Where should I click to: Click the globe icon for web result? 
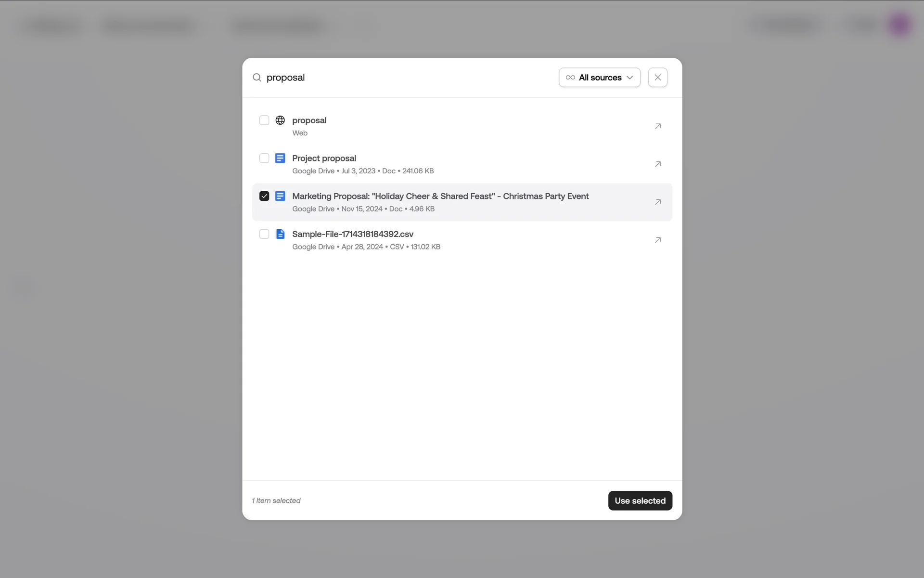pos(280,120)
